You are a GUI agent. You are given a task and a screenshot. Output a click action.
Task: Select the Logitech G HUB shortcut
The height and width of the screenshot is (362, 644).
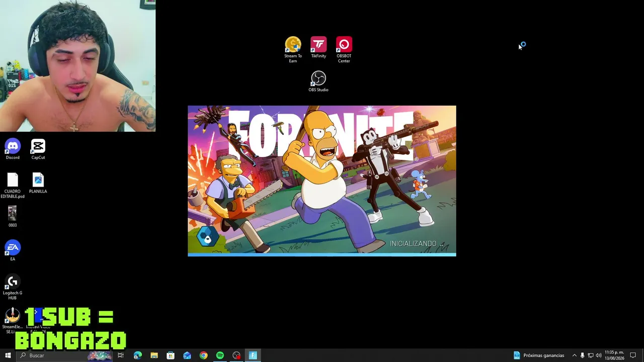point(13,287)
